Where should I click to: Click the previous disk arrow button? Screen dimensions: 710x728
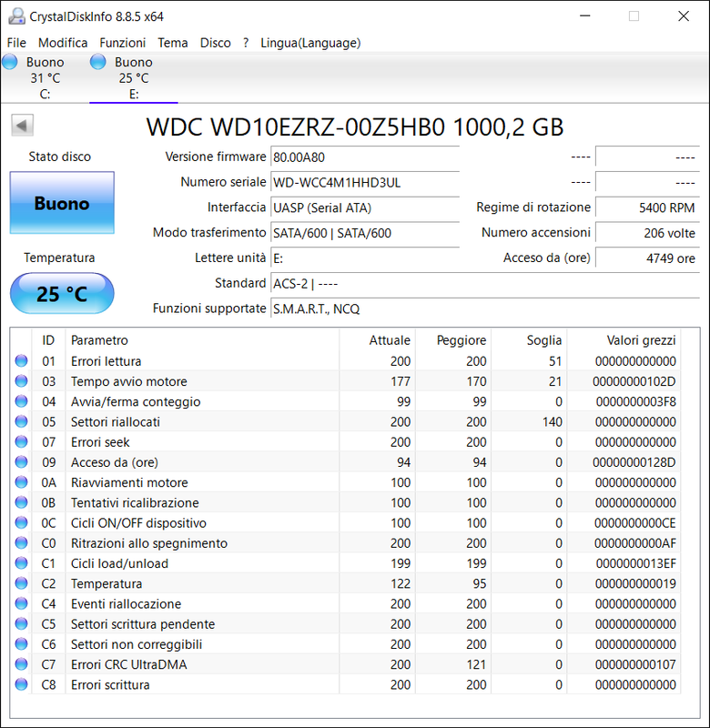click(x=22, y=125)
